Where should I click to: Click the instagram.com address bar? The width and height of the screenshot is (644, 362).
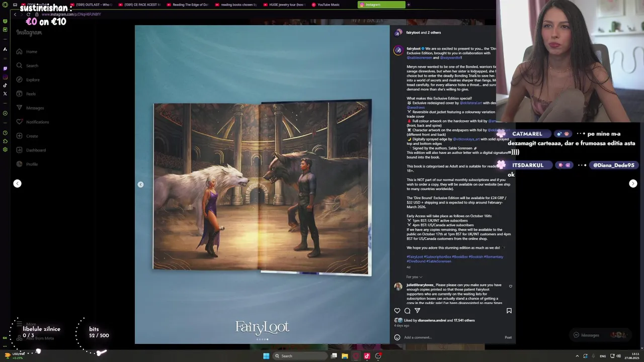pyautogui.click(x=70, y=14)
